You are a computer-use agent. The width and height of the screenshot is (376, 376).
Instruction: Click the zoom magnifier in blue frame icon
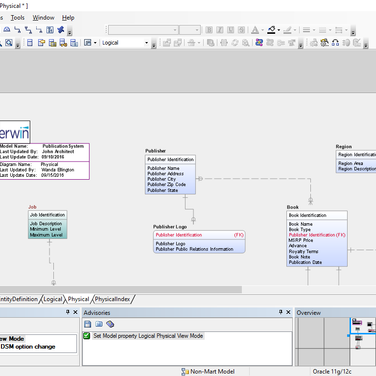point(9,43)
